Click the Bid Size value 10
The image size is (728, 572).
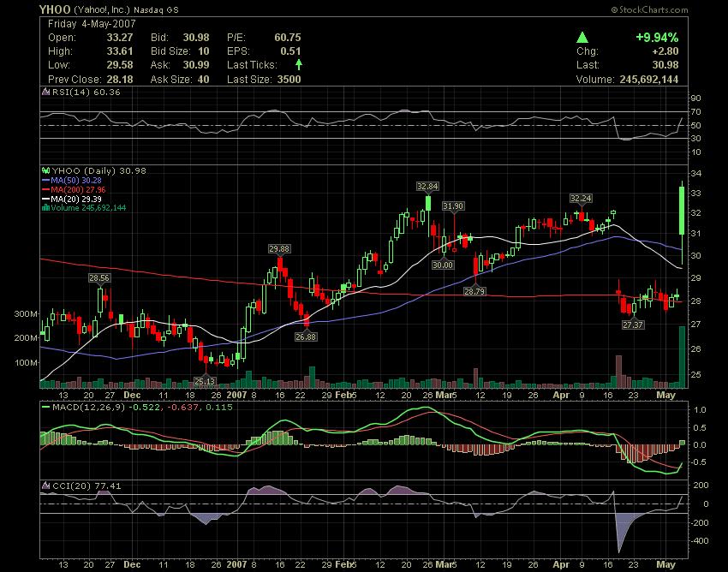tap(203, 51)
